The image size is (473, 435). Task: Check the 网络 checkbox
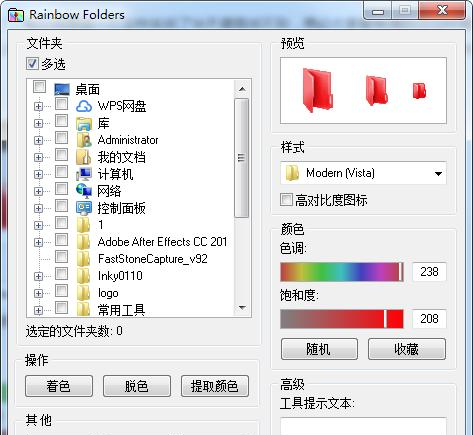tap(61, 188)
